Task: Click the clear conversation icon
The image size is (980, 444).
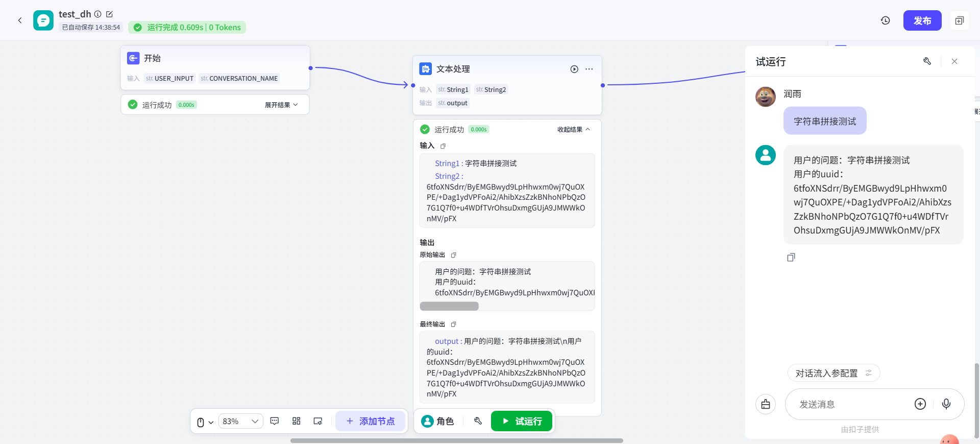Action: pos(766,405)
